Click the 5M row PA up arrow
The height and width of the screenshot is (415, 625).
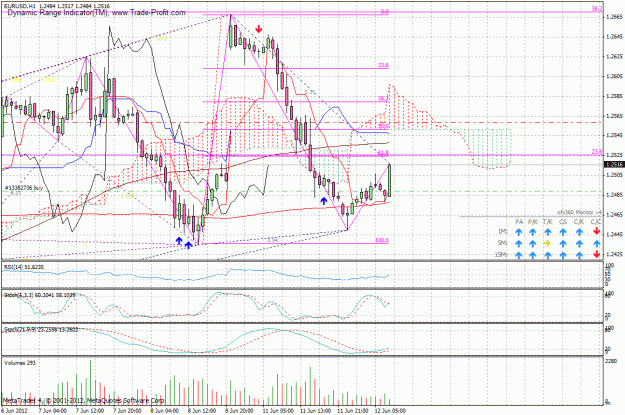coord(519,243)
